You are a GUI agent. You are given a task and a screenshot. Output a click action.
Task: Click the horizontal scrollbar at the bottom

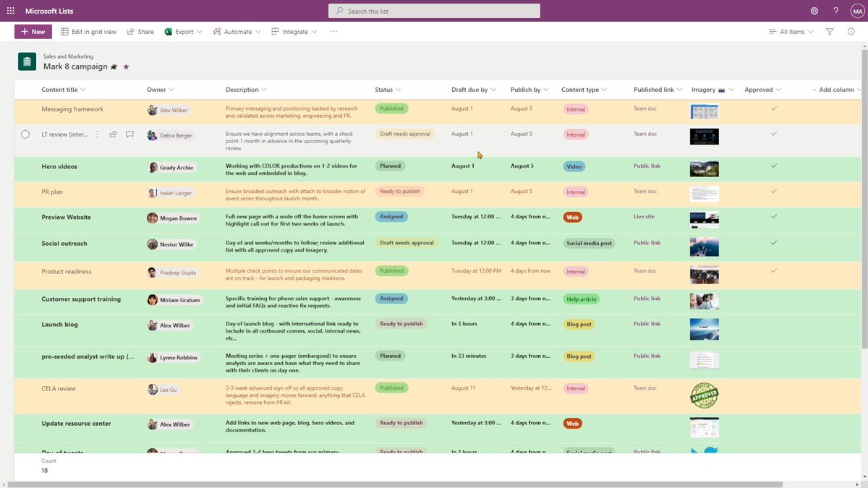[394, 484]
